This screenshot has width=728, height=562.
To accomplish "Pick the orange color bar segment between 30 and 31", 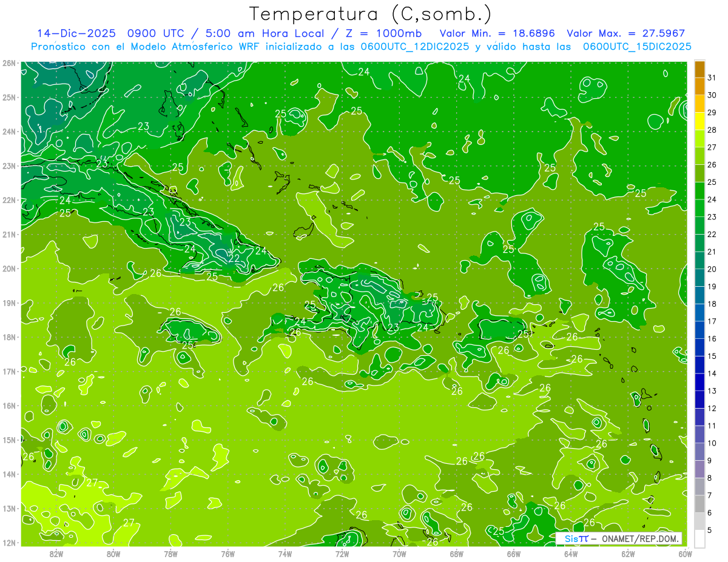I will (x=699, y=87).
